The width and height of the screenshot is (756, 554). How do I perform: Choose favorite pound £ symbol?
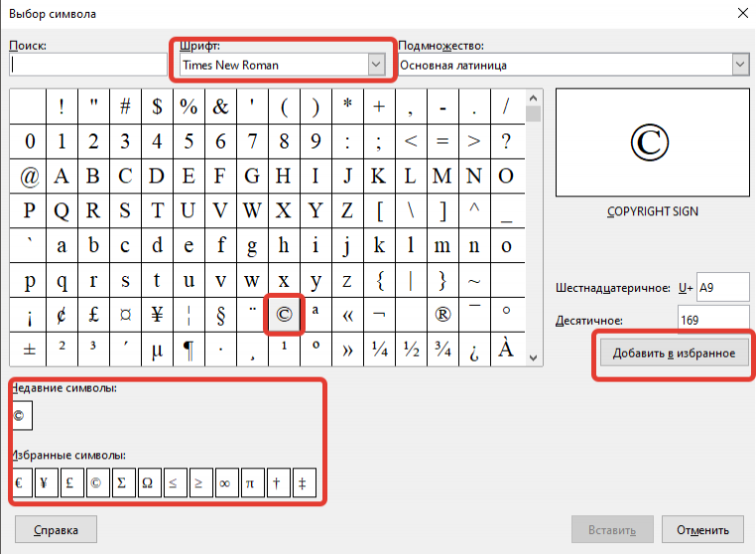72,483
